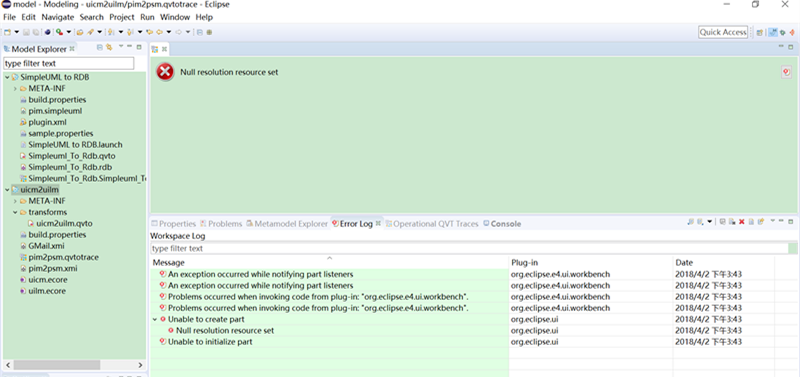Click Export Log icon in Error Log
This screenshot has width=800, height=377.
tap(690, 222)
